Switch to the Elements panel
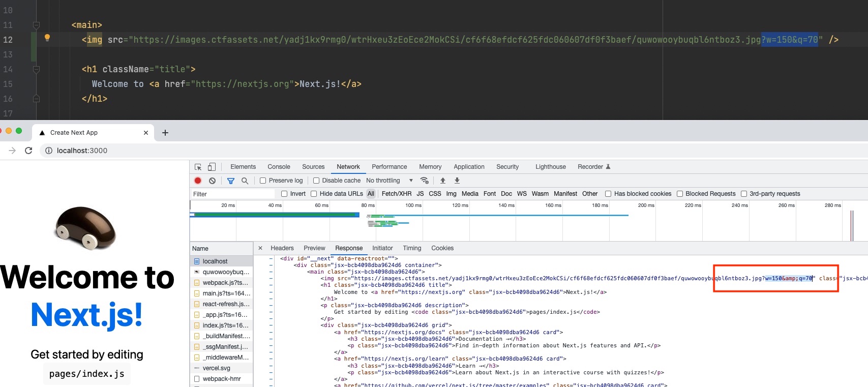 point(243,167)
